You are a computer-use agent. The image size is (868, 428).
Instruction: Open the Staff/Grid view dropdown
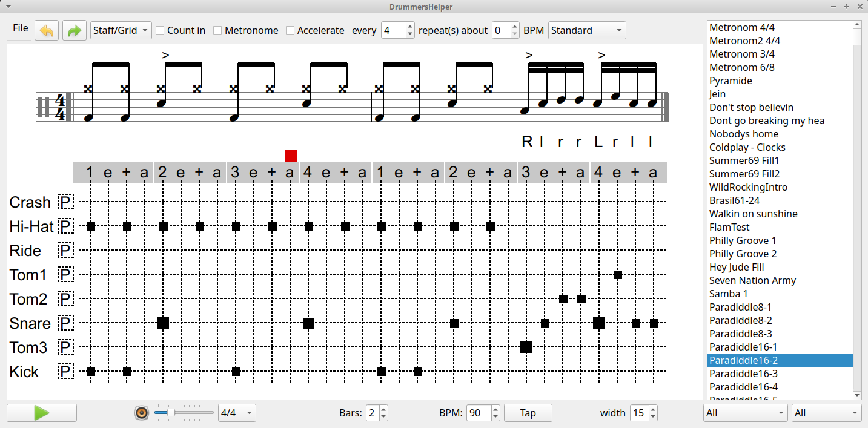[121, 30]
